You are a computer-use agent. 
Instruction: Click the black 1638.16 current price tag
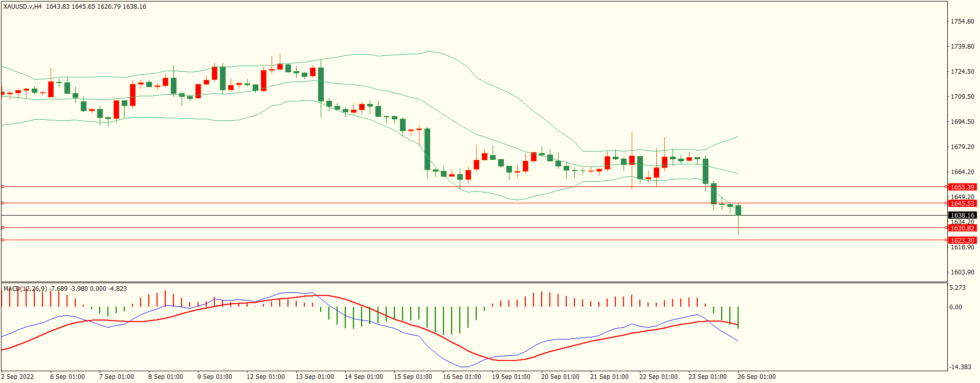point(962,216)
